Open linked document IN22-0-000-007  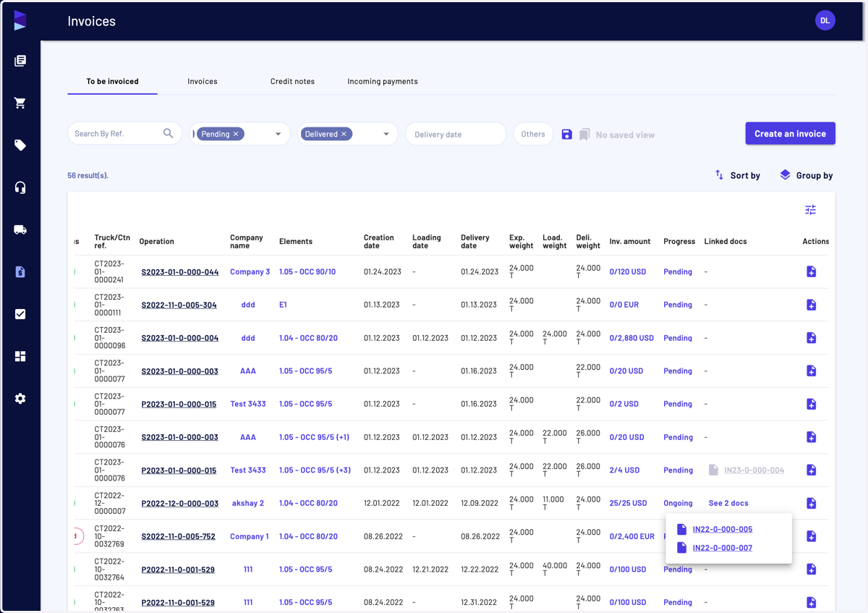723,548
